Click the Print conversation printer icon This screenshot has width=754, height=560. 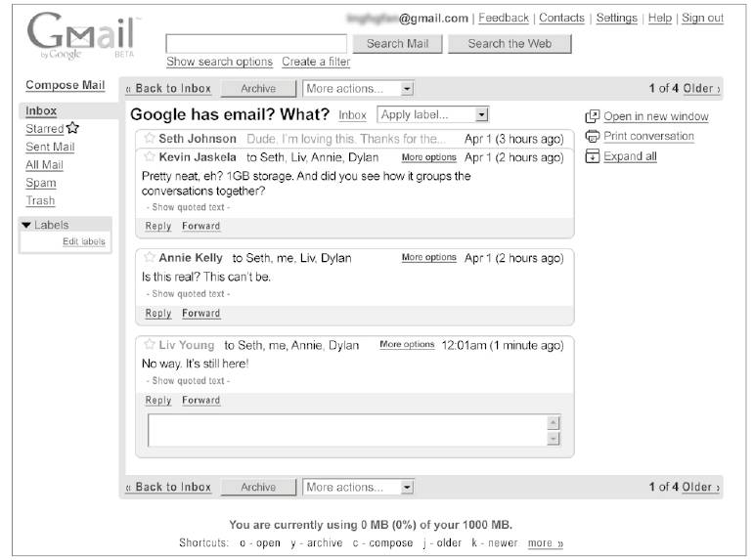tap(592, 136)
